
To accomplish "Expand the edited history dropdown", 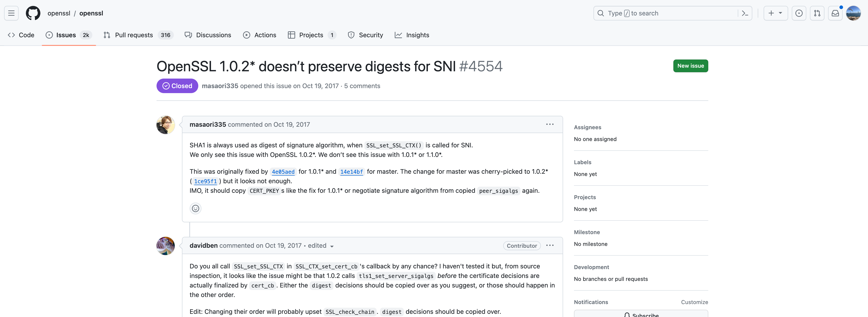I will (331, 246).
